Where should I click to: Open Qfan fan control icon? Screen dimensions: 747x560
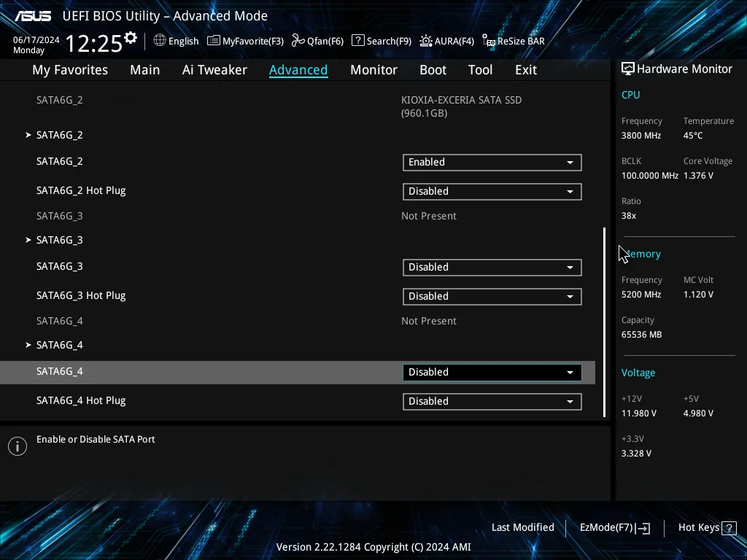pos(298,41)
